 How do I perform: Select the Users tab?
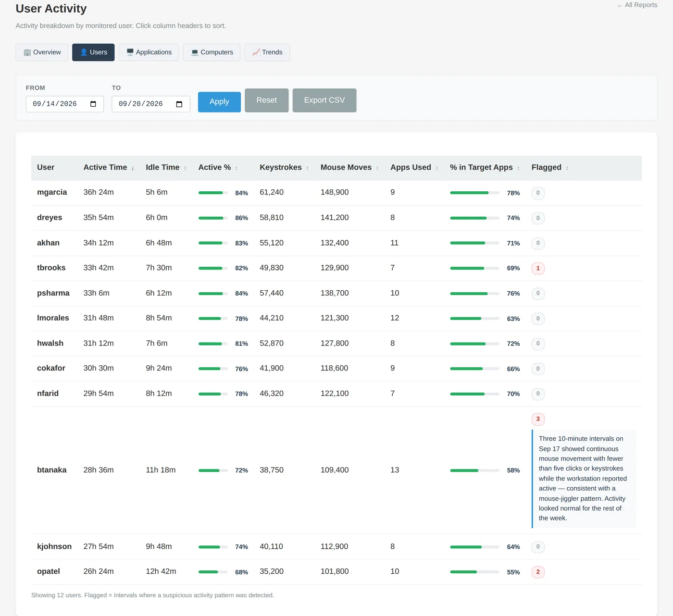click(93, 52)
